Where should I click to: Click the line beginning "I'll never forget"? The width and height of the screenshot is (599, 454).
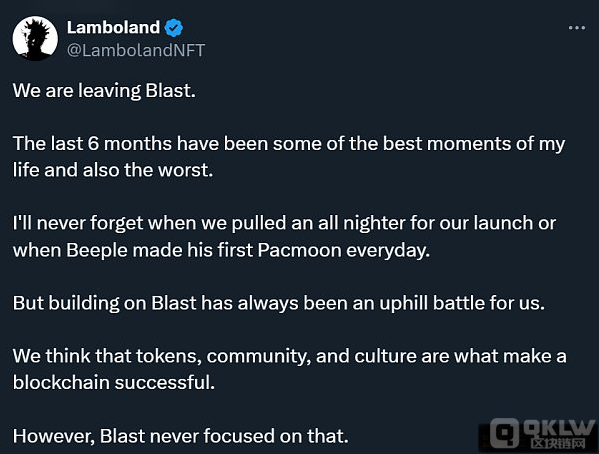(285, 224)
